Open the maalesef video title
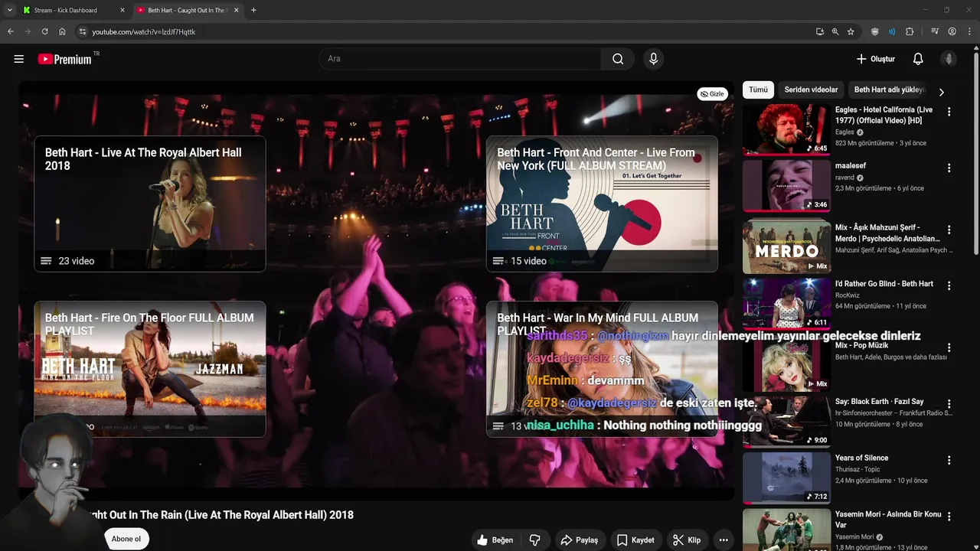The width and height of the screenshot is (980, 551). (x=851, y=166)
